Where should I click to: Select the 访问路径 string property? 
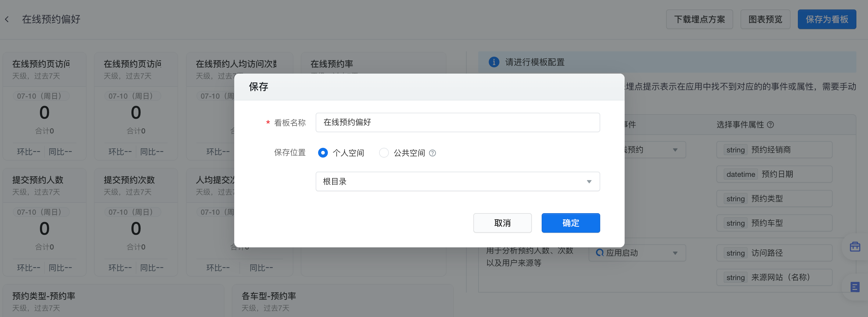pos(774,253)
